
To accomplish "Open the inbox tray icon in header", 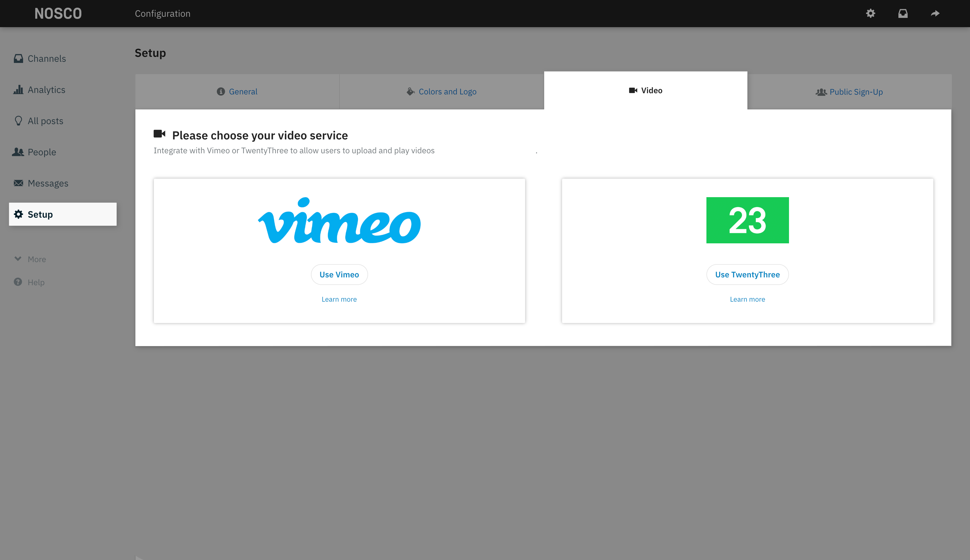I will (x=903, y=14).
